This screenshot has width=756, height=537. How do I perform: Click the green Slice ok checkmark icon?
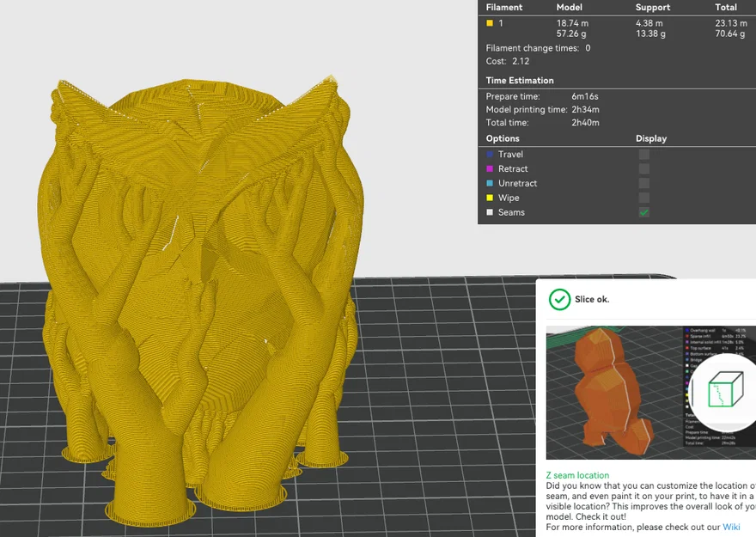pos(559,299)
